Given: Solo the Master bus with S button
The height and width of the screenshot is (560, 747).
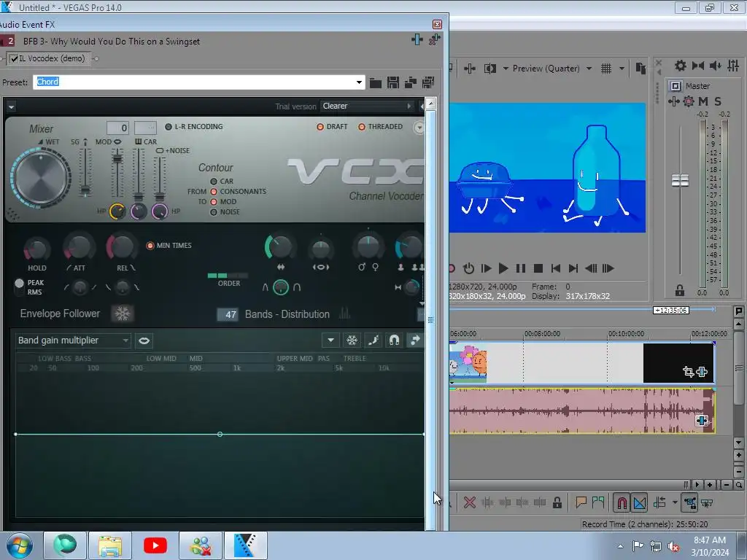Looking at the screenshot, I should (x=718, y=101).
